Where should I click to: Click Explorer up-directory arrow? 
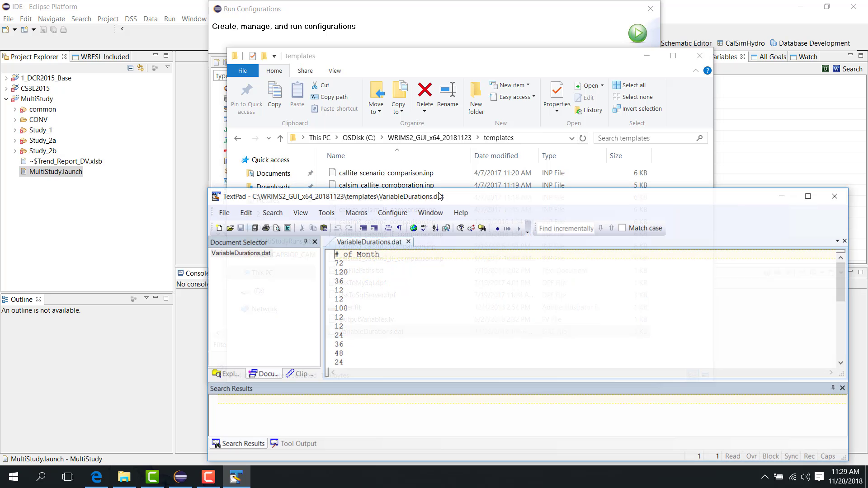pyautogui.click(x=280, y=138)
